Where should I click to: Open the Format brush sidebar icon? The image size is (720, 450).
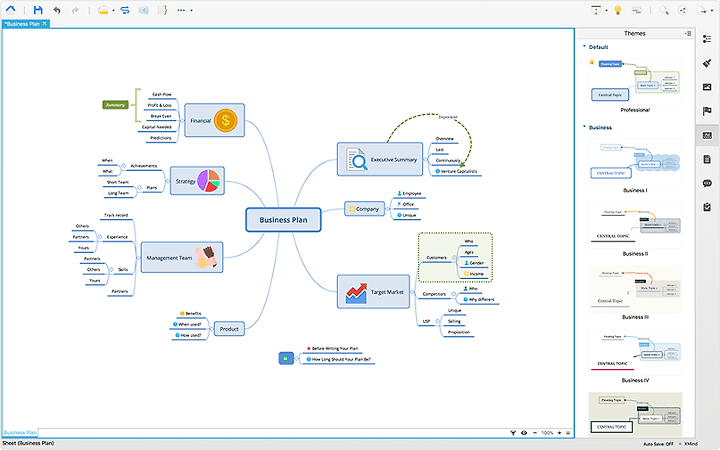[x=707, y=63]
